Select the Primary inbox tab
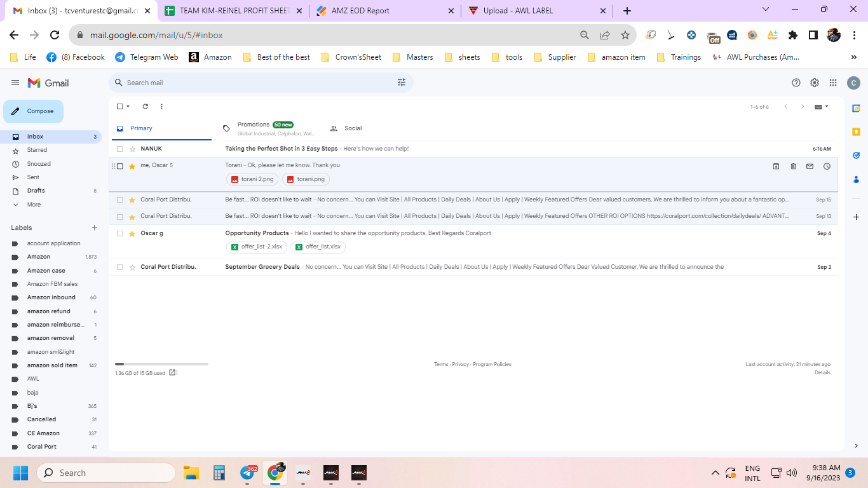This screenshot has height=488, width=868. 160,128
